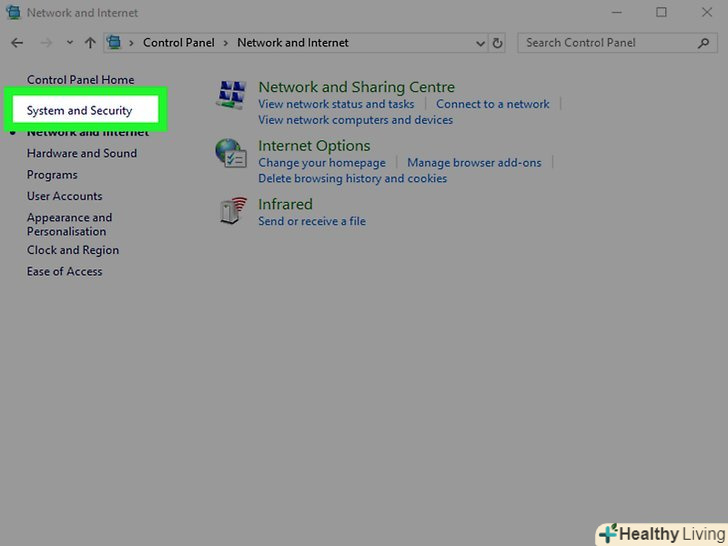Close the Network and Internet window
Screen dimensions: 728x546
pos(707,13)
